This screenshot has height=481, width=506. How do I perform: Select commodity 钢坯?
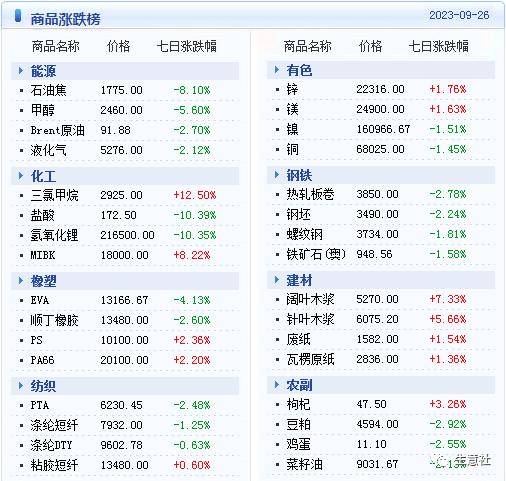coord(298,214)
